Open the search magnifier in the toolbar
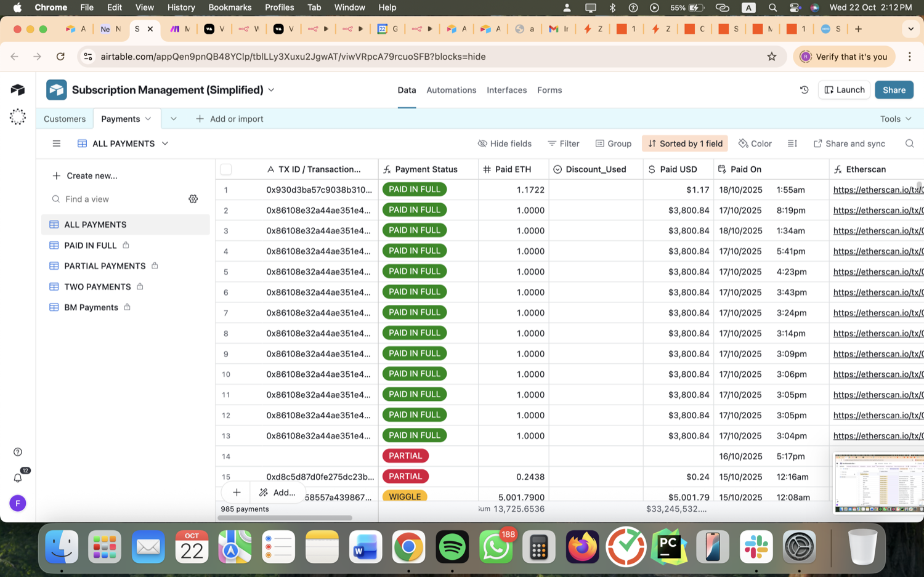924x577 pixels. 909,143
